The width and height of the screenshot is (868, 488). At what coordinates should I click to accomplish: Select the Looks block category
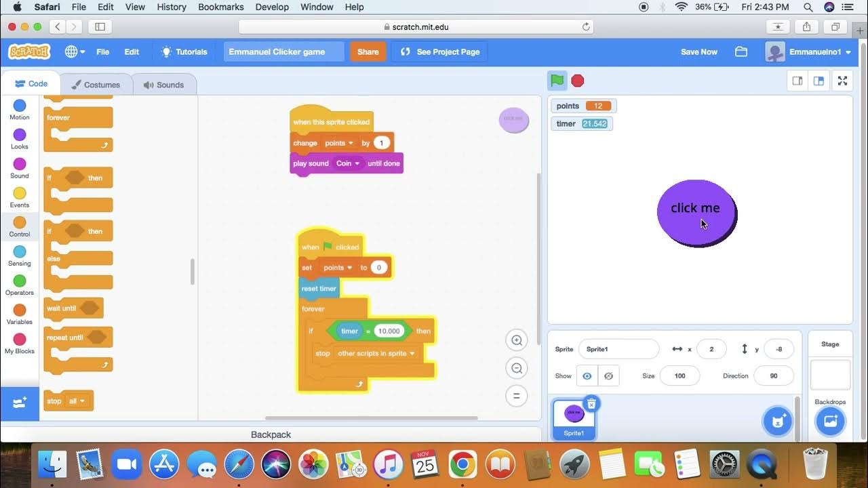click(x=20, y=139)
